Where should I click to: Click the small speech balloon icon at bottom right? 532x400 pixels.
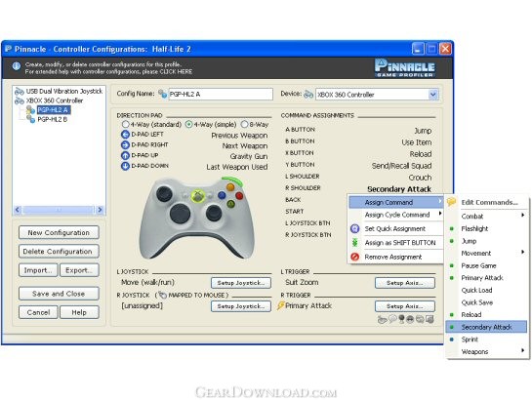392,319
